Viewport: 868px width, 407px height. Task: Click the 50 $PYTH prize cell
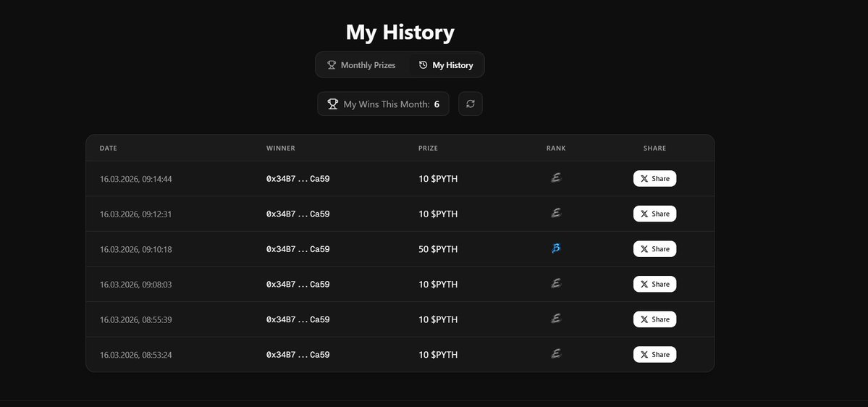(438, 249)
